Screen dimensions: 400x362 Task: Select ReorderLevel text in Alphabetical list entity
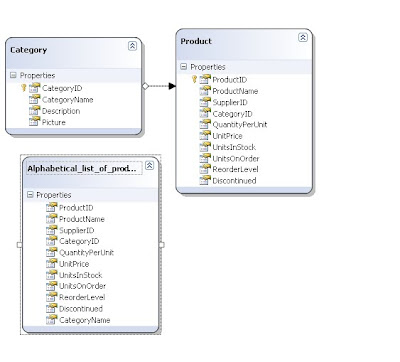(82, 298)
